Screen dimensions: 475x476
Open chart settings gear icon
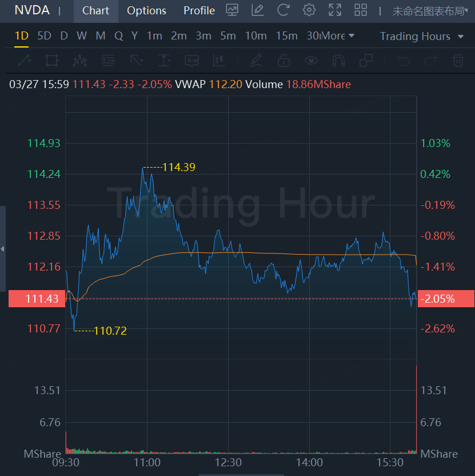(309, 10)
